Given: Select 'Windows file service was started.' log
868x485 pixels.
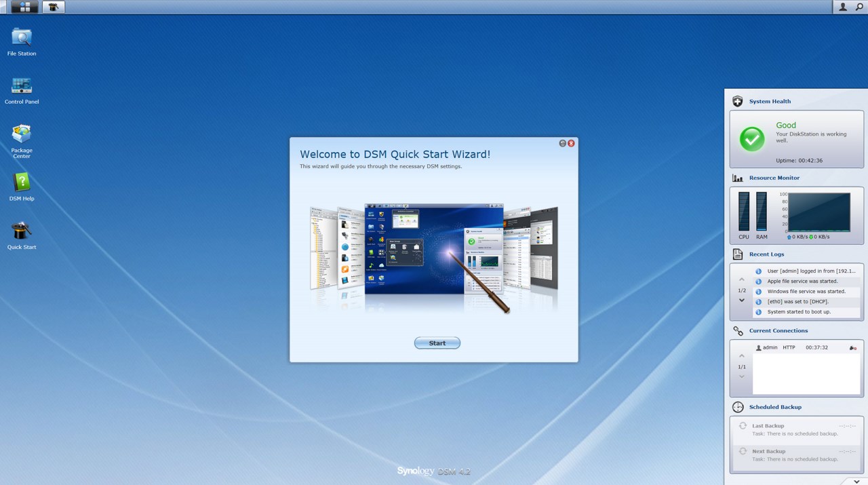Looking at the screenshot, I should (x=807, y=292).
